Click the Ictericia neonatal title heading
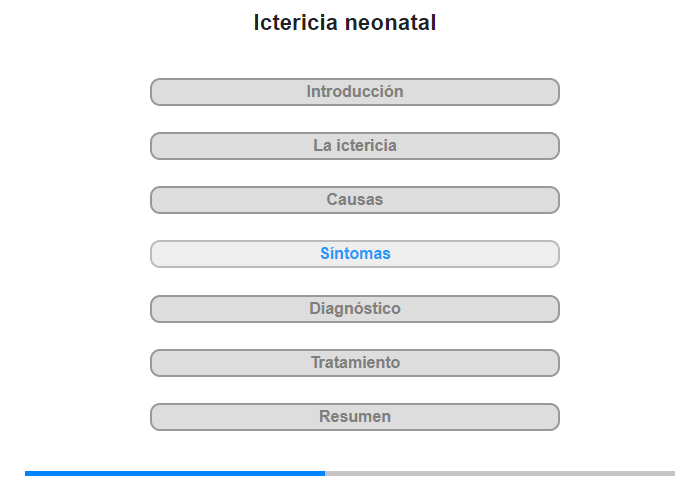 coord(345,22)
